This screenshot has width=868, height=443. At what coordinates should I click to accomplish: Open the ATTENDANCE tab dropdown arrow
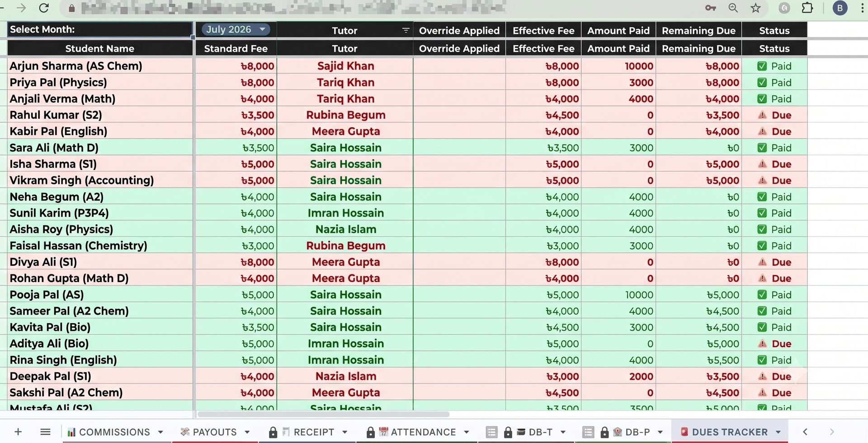(467, 432)
